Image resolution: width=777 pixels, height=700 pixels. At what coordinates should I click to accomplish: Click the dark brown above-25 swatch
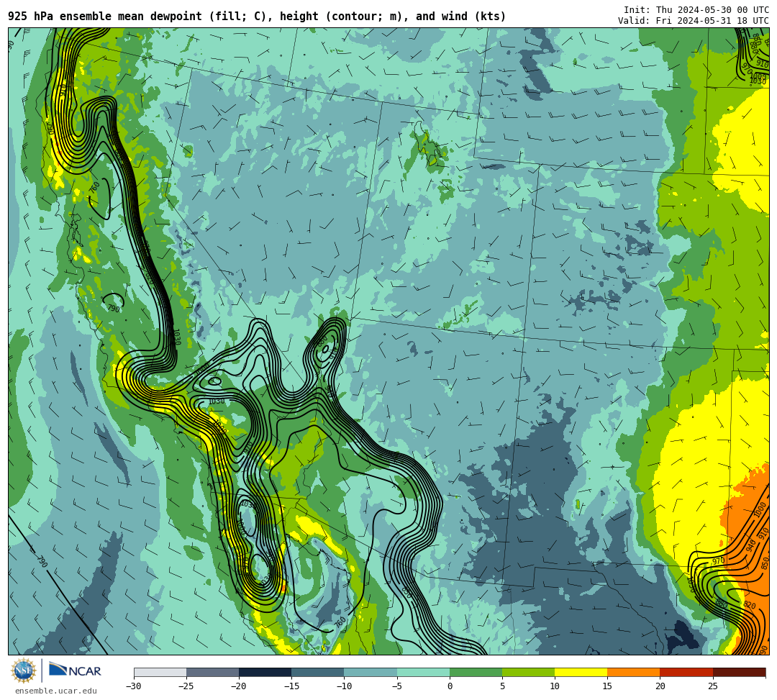740,672
